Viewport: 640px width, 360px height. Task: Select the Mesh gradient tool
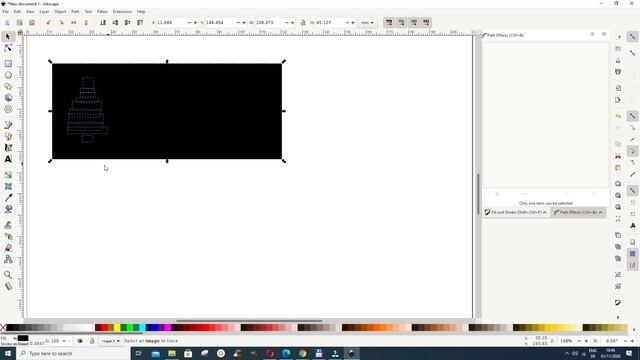coord(8,186)
